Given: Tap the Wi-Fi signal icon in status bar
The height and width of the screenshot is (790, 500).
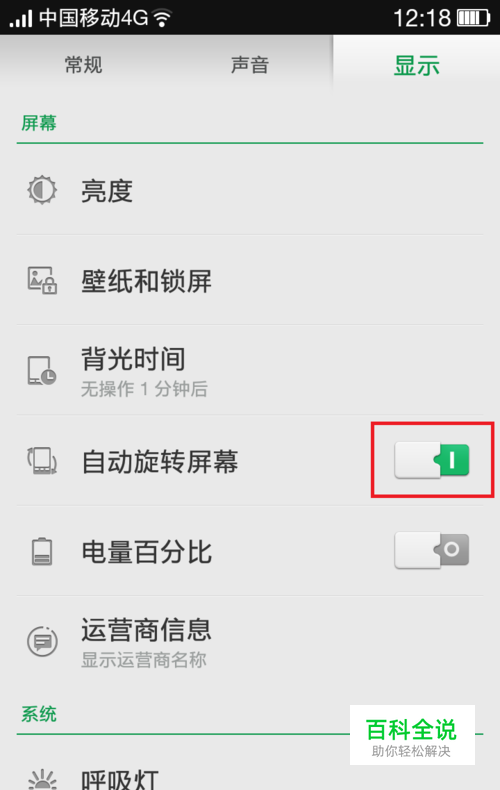Looking at the screenshot, I should pyautogui.click(x=162, y=19).
